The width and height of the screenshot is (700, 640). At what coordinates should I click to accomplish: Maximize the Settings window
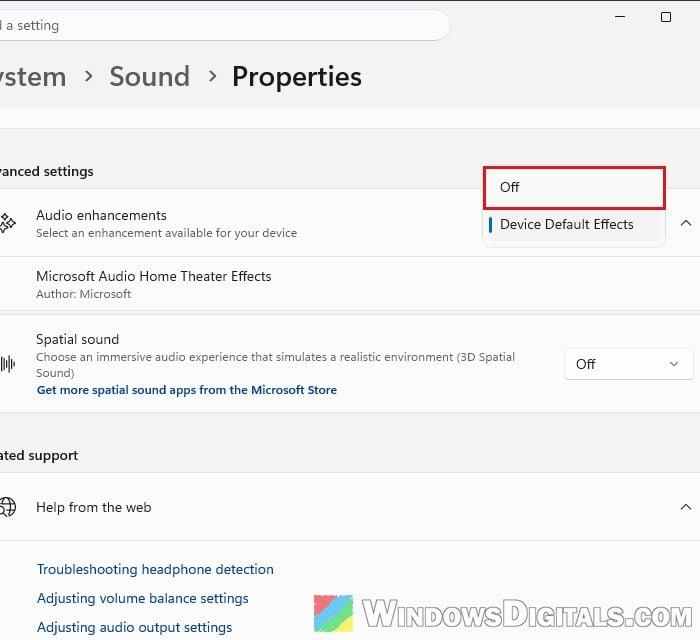[x=666, y=17]
